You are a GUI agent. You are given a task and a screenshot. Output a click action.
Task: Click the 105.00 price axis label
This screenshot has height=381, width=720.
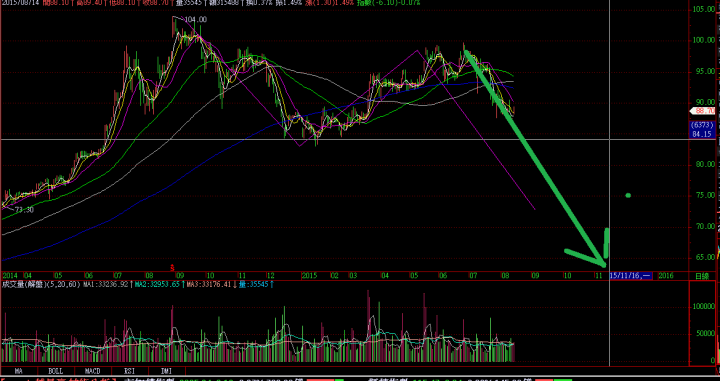click(x=704, y=9)
